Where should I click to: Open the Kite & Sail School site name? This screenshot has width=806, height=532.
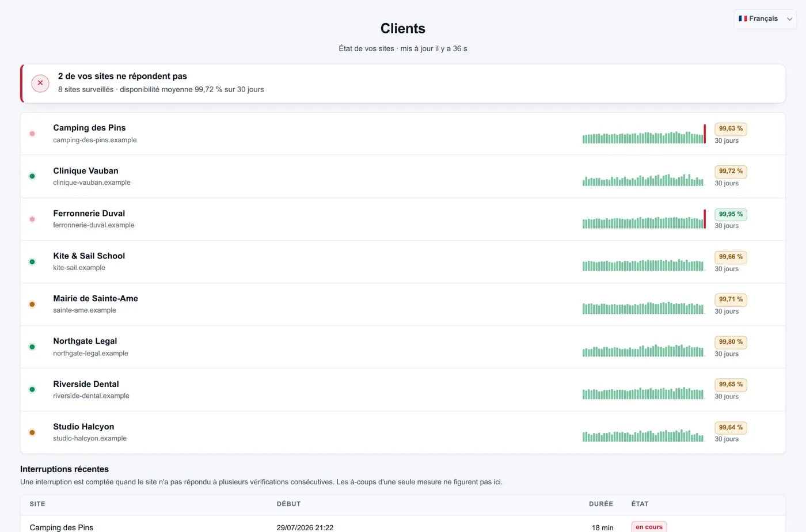pyautogui.click(x=89, y=256)
